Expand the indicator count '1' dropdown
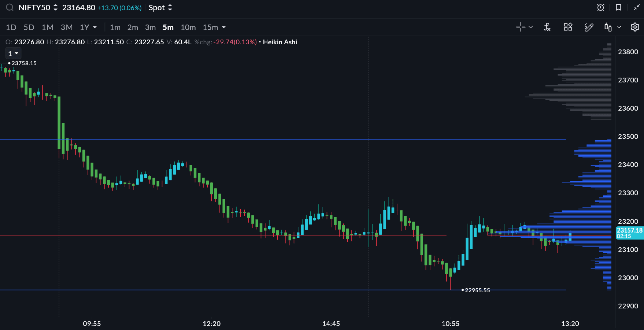This screenshot has width=644, height=330. coord(13,53)
